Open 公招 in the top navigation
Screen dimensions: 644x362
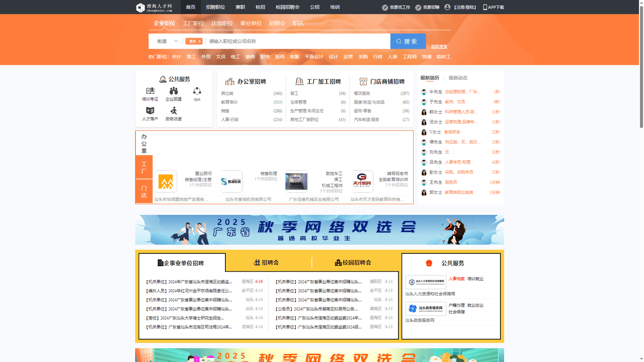[x=315, y=7]
